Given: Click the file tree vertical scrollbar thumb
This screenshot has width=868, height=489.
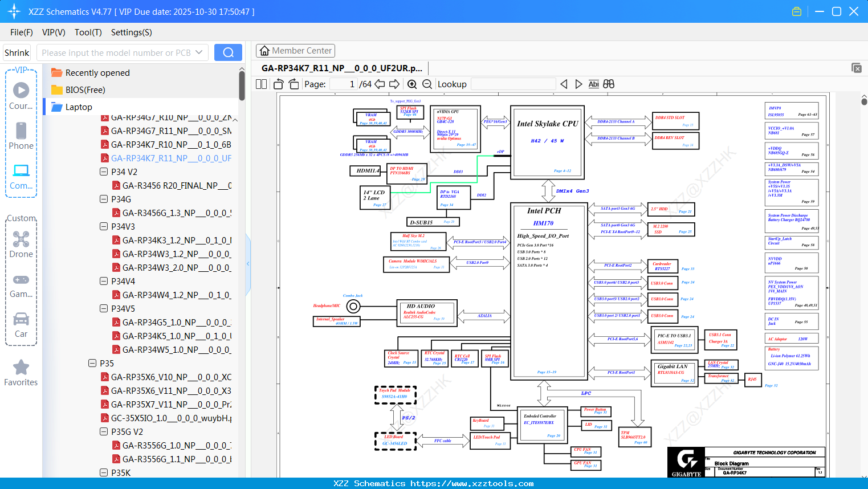Looking at the screenshot, I should pos(242,85).
